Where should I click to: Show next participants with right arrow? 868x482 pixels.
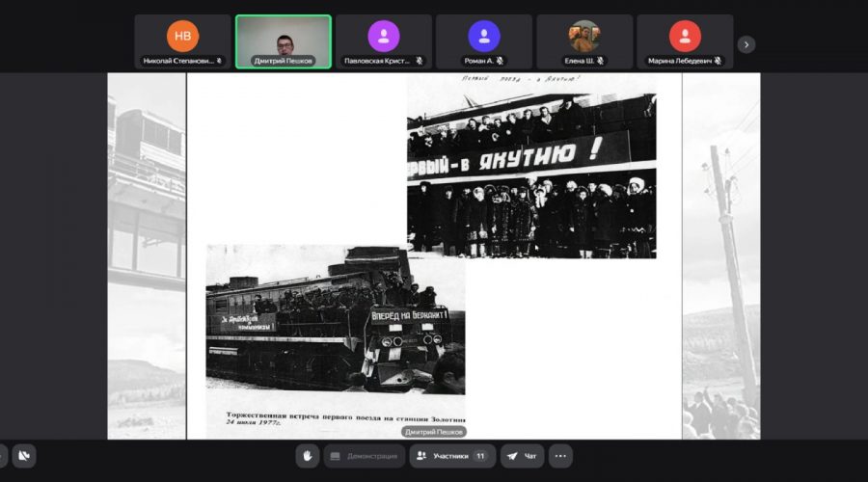click(x=746, y=44)
